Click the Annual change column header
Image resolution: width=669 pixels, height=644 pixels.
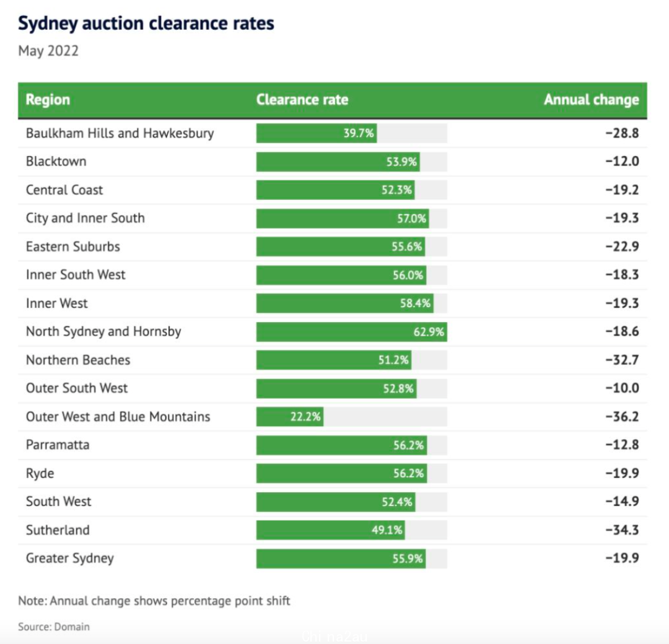tap(592, 99)
